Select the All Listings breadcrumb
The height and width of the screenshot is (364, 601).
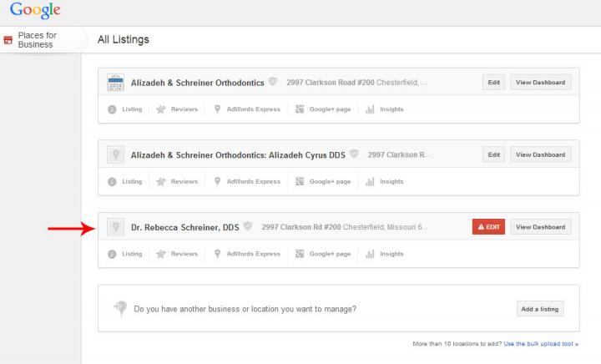point(123,39)
